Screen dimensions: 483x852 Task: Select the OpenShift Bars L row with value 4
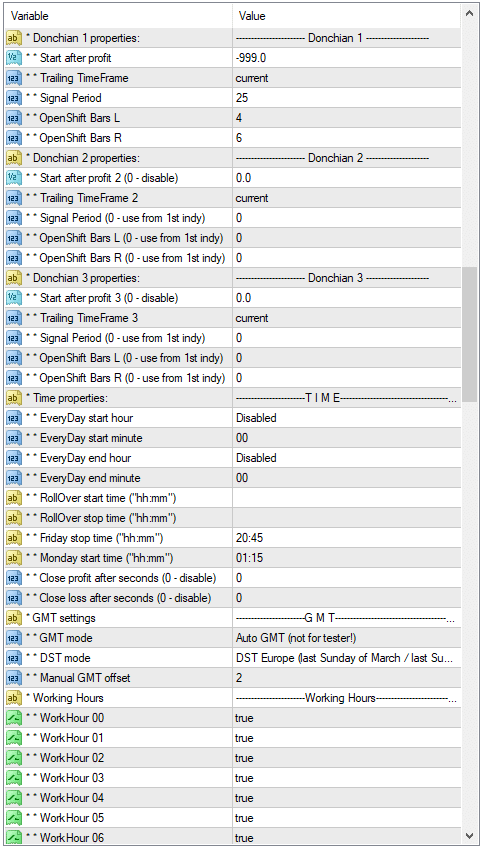click(x=233, y=118)
